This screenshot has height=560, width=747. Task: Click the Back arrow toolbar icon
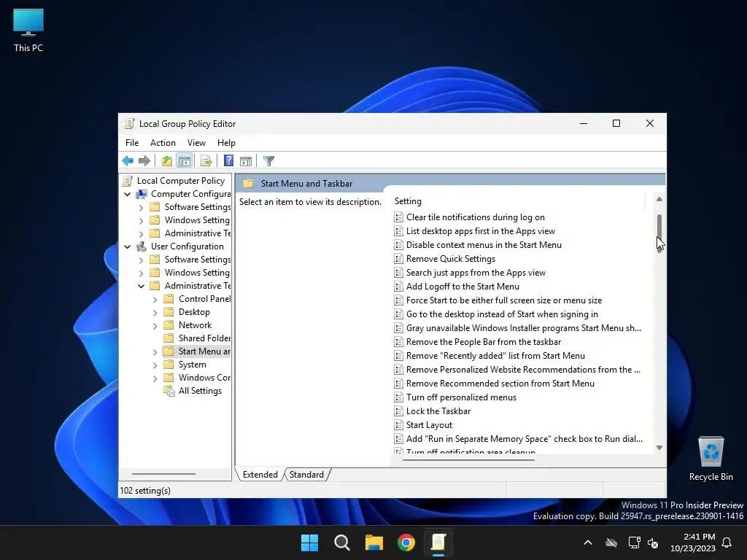pos(128,161)
